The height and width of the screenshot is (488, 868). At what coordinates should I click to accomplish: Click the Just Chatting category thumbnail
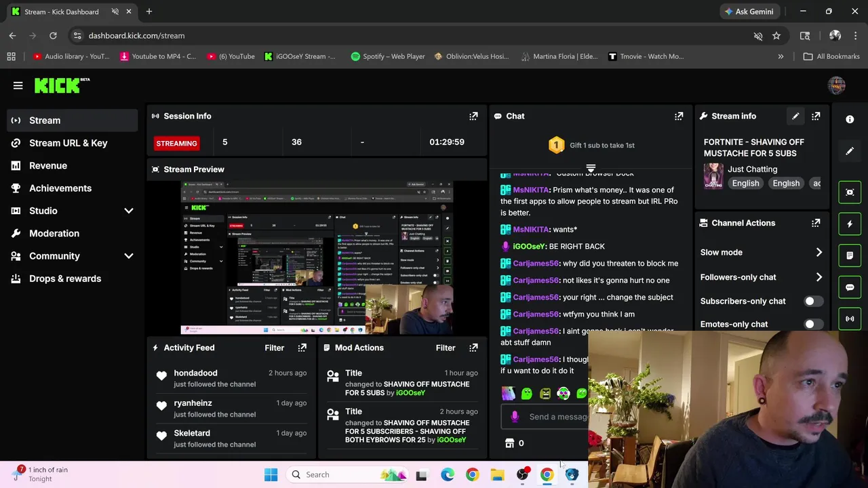coord(713,176)
